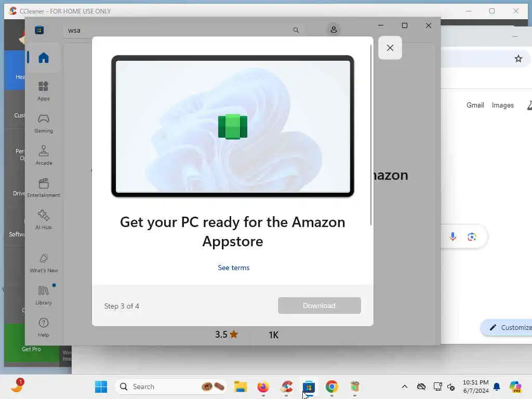The height and width of the screenshot is (399, 532).
Task: Click the Windows Subsystem preview image
Action: tap(233, 126)
